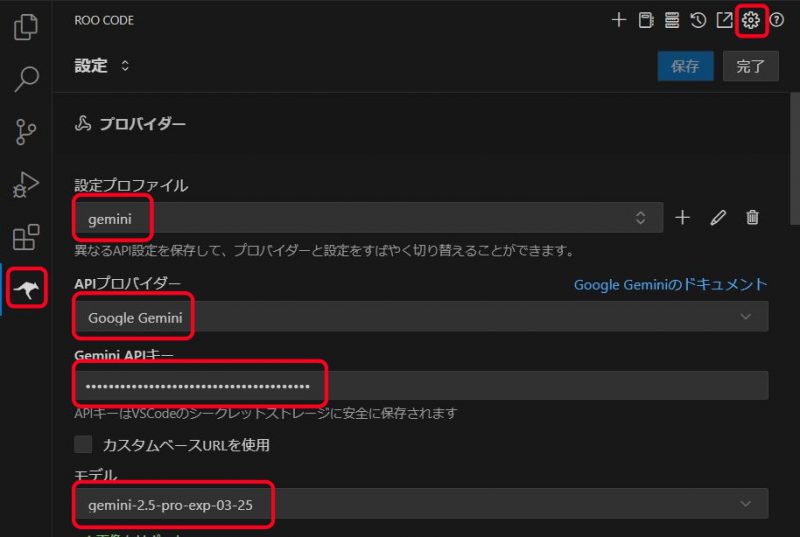Screen dimensions: 800x537
Task: Rename profile with pencil icon
Action: click(x=718, y=218)
